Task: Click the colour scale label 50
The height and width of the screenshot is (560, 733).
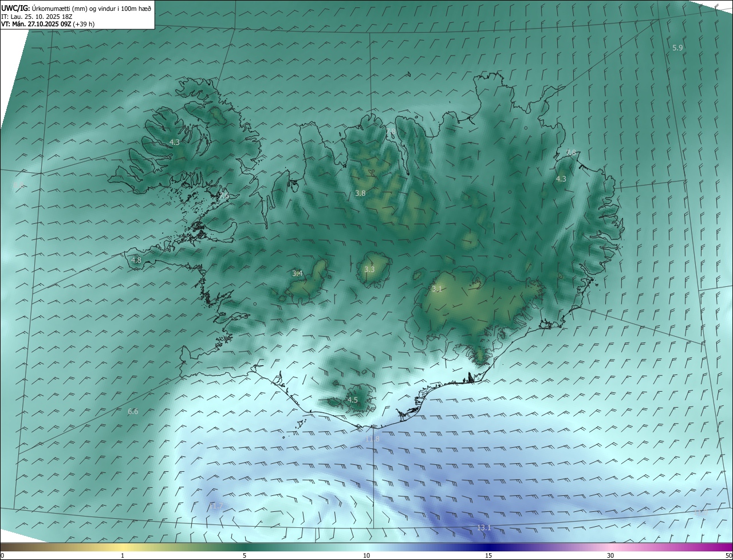Action: (x=728, y=556)
